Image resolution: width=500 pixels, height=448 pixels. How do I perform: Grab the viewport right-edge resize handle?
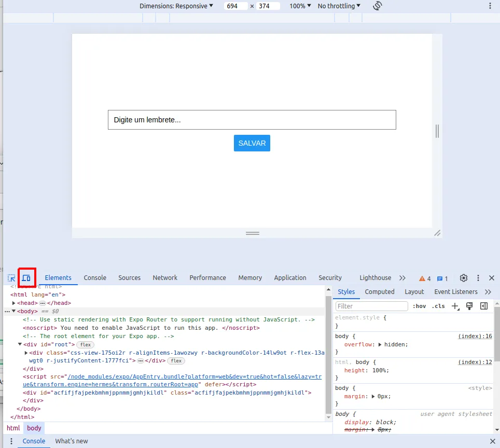[x=437, y=131]
